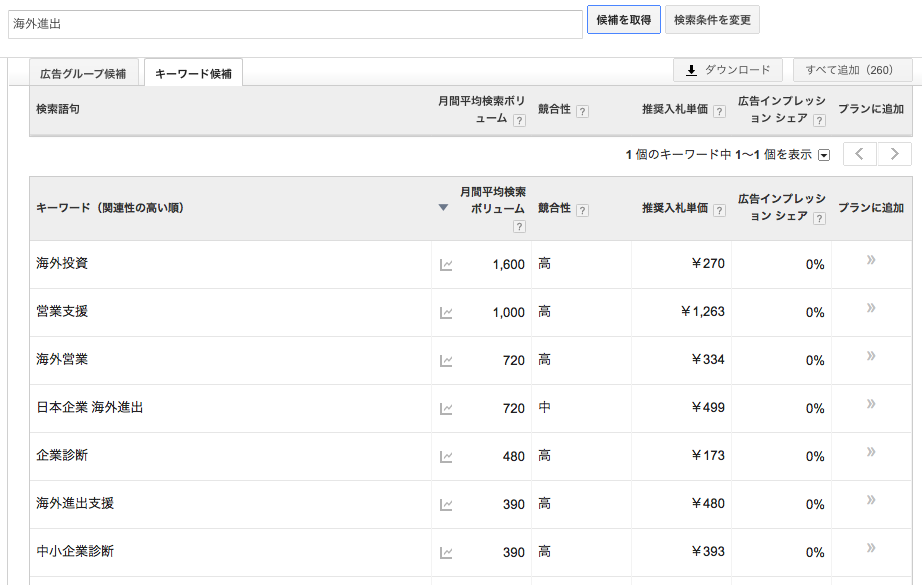Click help icon beside 推奨入札単価 in keyword table
The height and width of the screenshot is (585, 922).
tap(719, 209)
